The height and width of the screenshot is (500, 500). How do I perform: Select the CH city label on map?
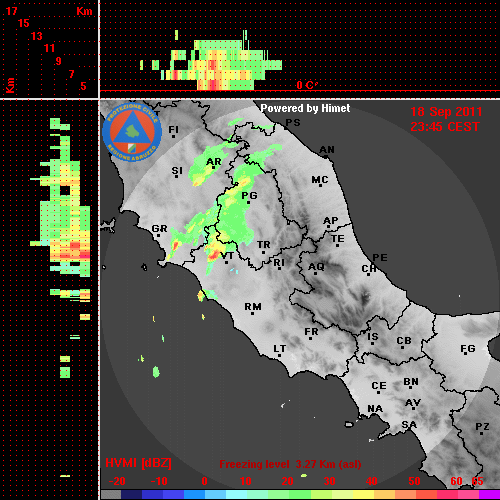pos(369,268)
